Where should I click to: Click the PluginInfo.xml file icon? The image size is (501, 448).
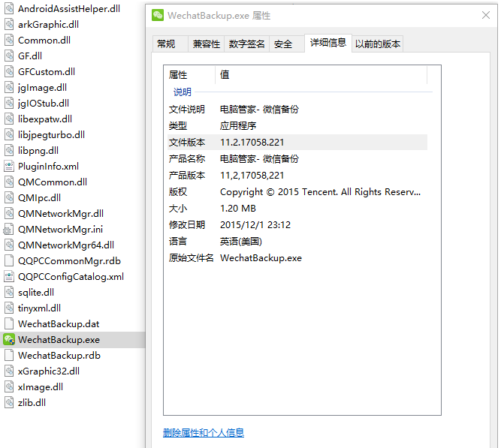coord(9,166)
